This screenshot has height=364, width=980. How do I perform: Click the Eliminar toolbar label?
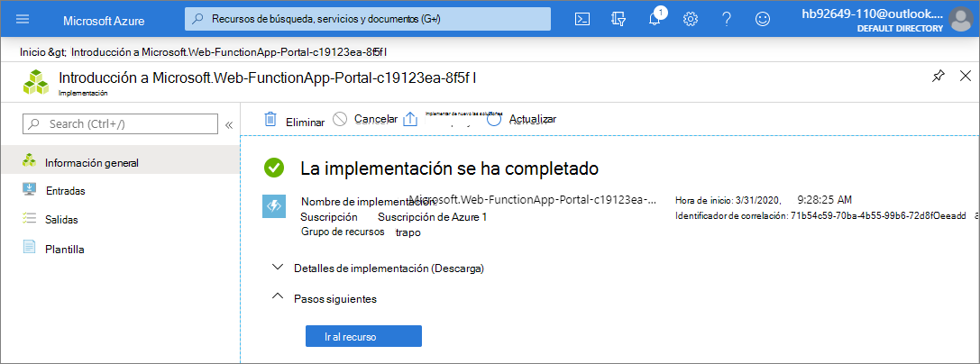click(305, 123)
